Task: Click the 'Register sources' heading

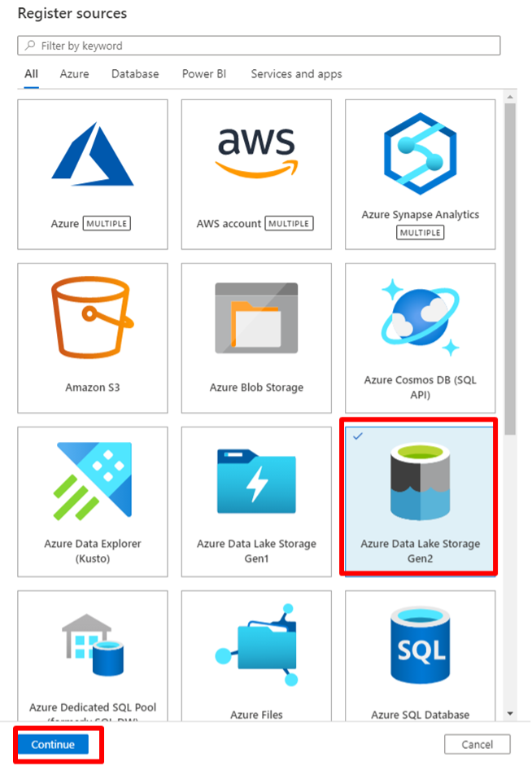Action: [x=72, y=13]
